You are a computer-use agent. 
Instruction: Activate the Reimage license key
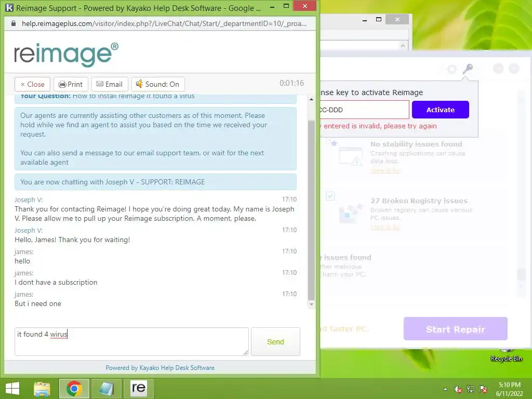tap(441, 110)
